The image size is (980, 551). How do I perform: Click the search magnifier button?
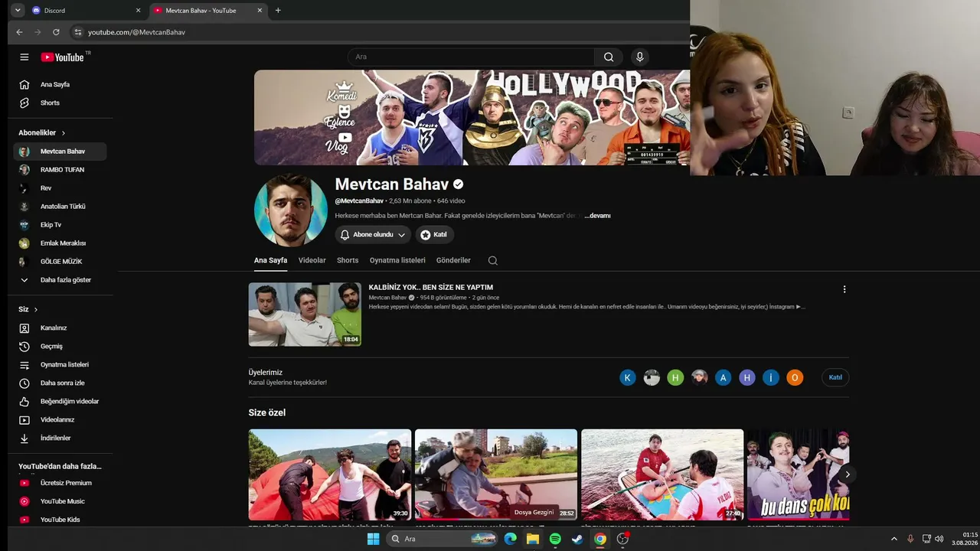point(609,57)
